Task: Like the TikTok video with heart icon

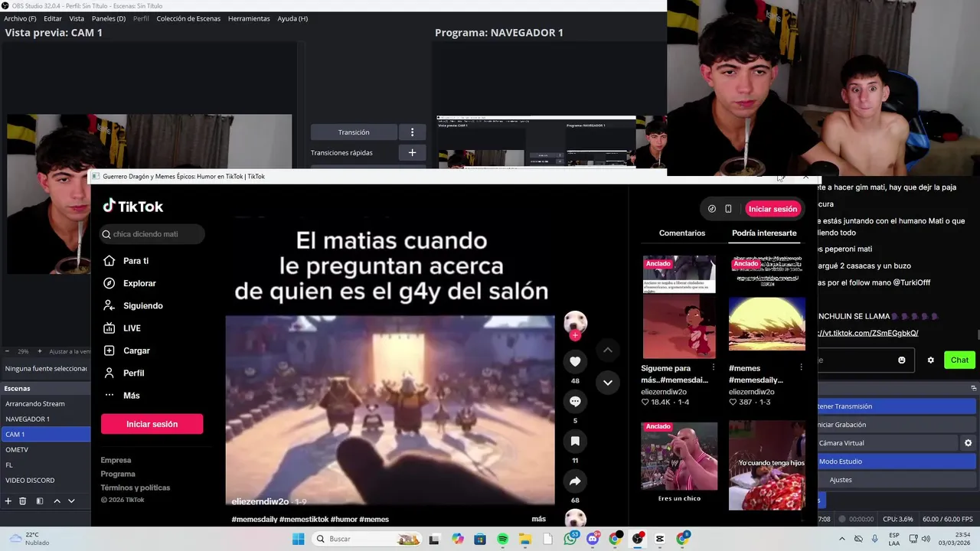Action: click(x=575, y=361)
